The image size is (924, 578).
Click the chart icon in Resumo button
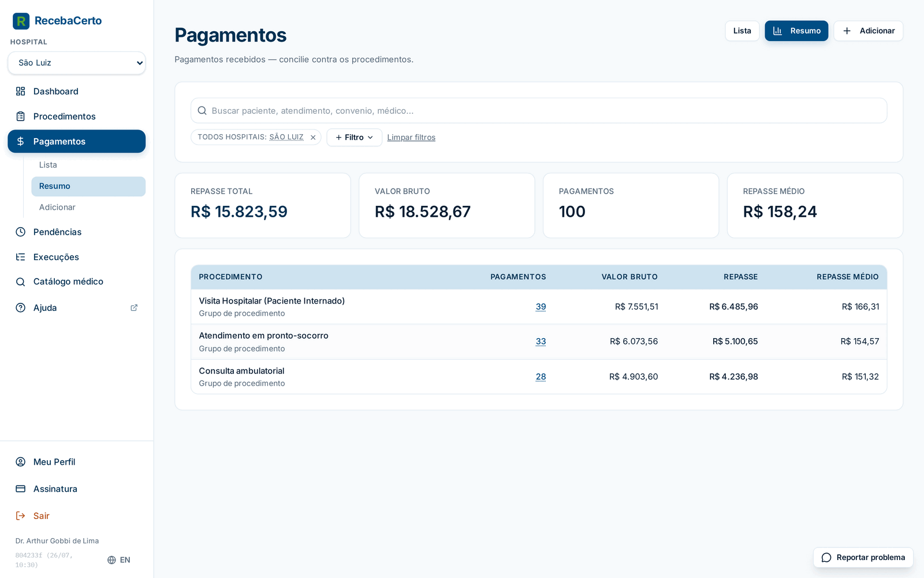pyautogui.click(x=778, y=31)
